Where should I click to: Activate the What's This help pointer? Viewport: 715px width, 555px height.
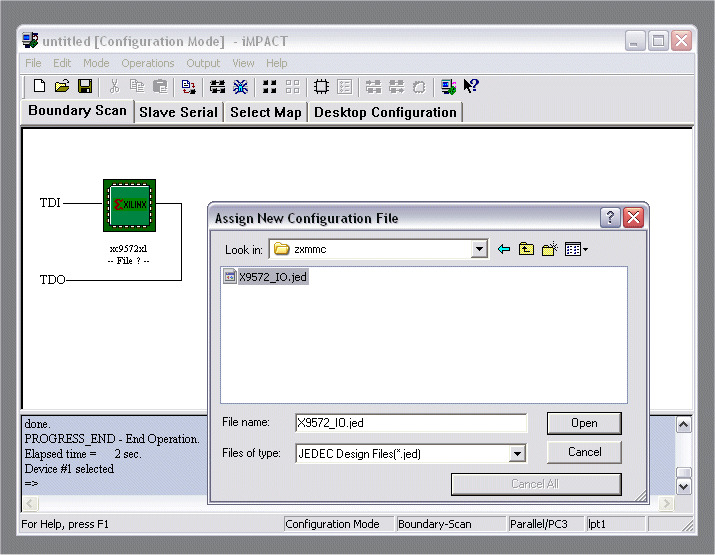coord(471,86)
